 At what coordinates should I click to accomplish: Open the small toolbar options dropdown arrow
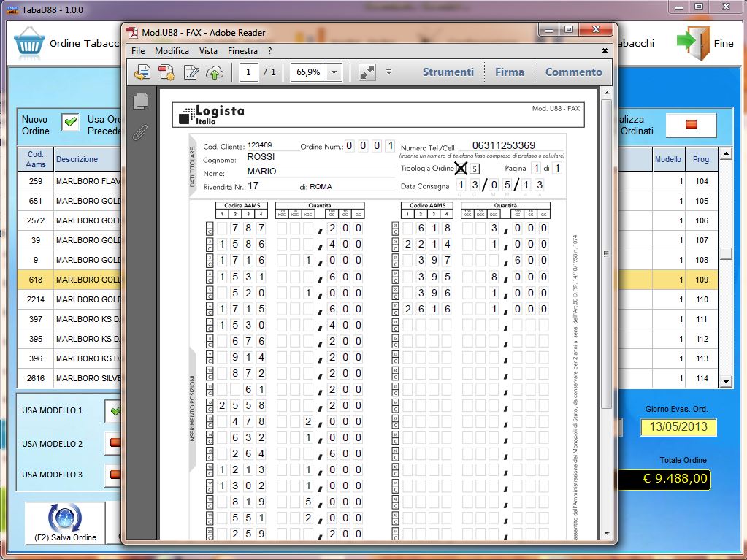click(388, 72)
